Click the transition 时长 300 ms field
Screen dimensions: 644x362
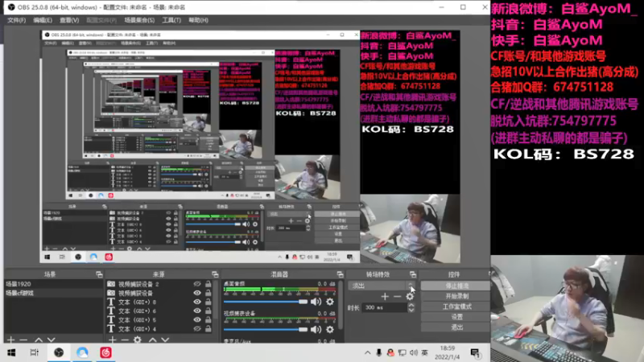tap(384, 307)
